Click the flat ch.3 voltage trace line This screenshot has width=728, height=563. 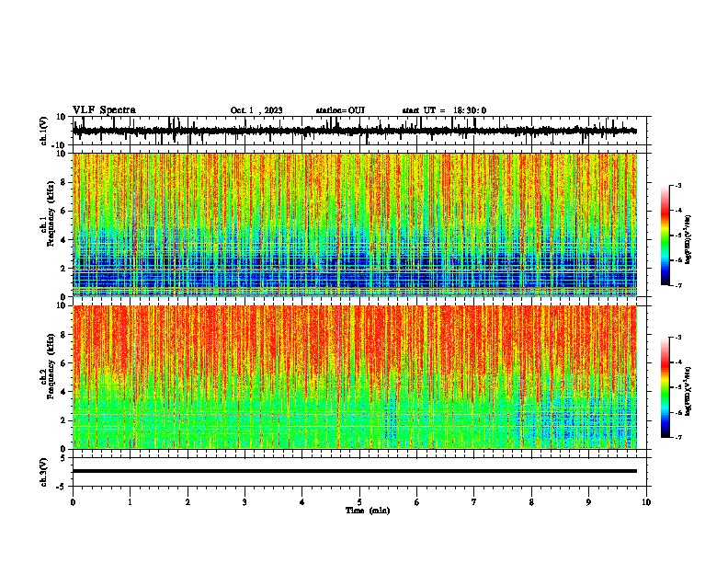[x=355, y=471]
